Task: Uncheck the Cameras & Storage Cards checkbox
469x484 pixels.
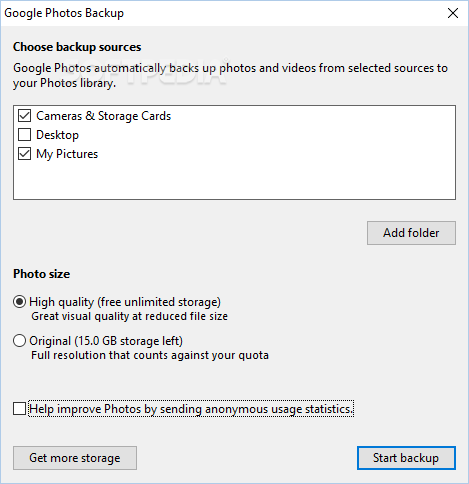Action: (x=24, y=116)
